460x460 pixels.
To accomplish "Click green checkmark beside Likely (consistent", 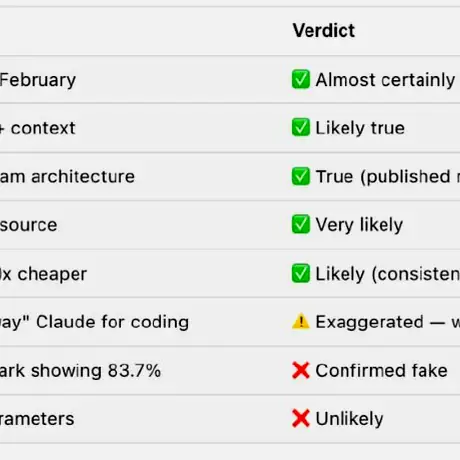I will tap(301, 273).
